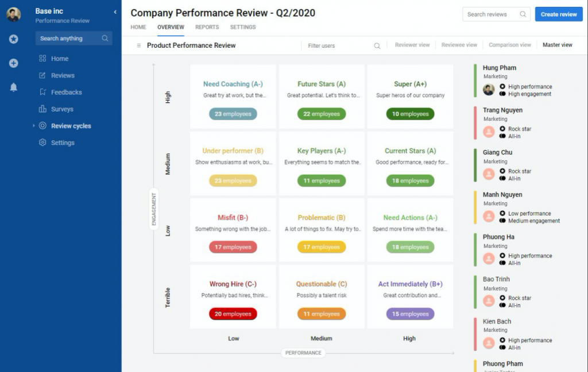Open the starred favorites icon in left rail

[14, 39]
